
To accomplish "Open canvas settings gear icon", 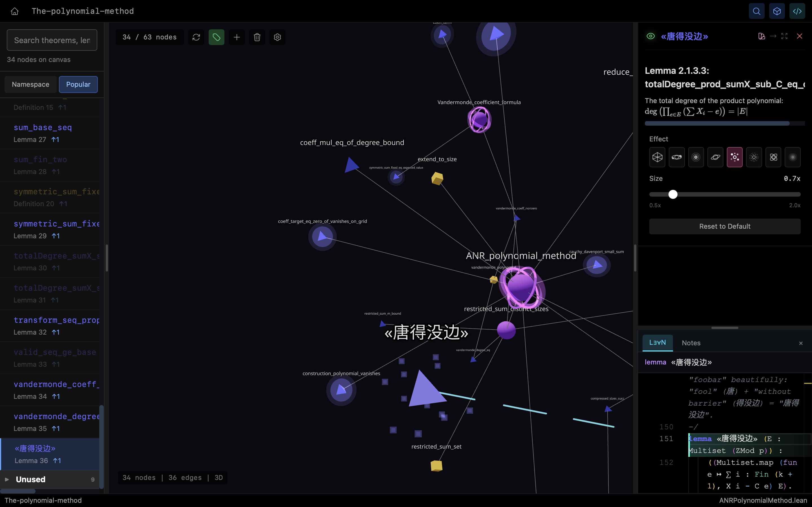I will (277, 37).
